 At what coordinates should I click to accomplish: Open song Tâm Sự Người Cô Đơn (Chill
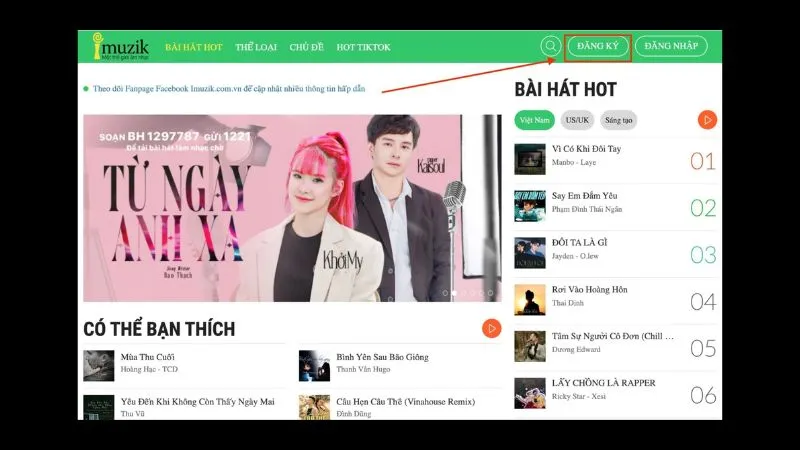point(612,336)
